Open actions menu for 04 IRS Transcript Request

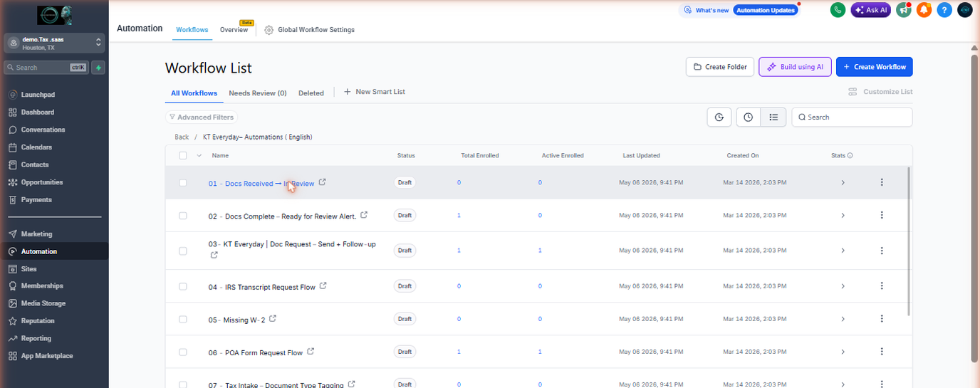882,286
